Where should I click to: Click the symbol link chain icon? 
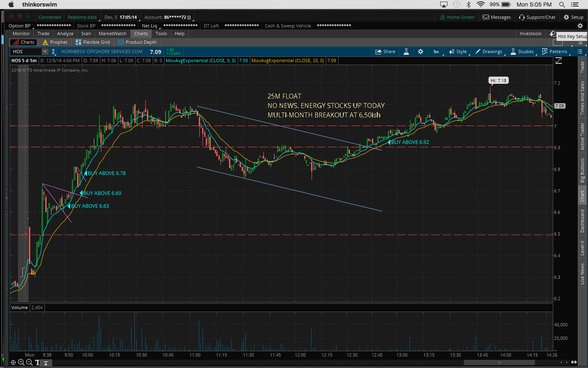tap(53, 52)
